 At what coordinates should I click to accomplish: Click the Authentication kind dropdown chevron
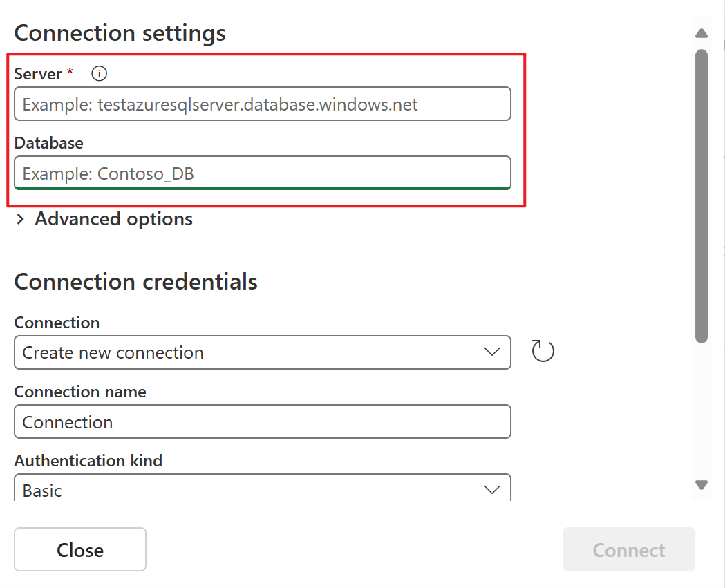pos(492,489)
